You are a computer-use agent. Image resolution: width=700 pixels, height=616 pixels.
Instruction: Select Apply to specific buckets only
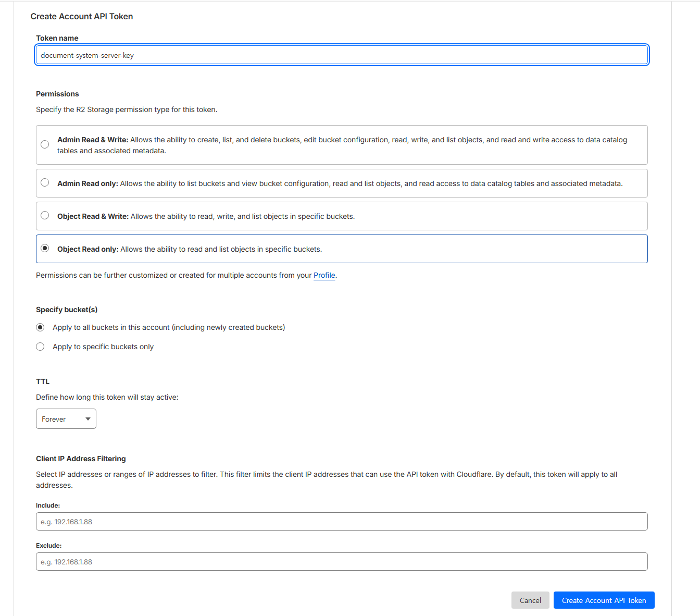[x=40, y=347]
